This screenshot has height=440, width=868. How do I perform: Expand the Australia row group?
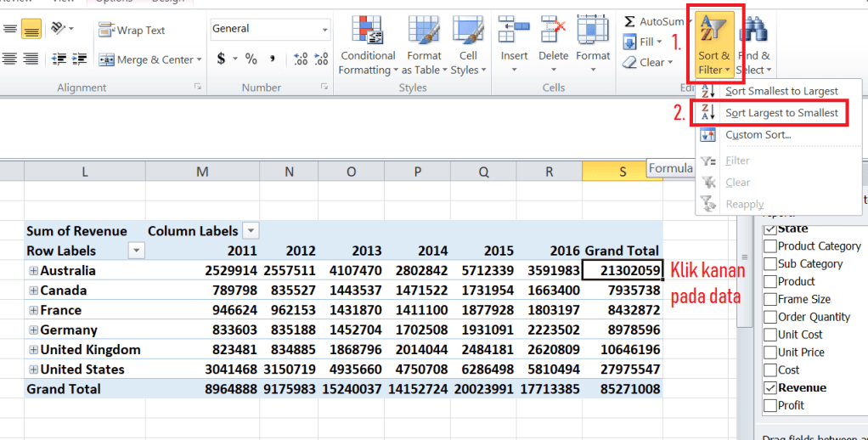[x=34, y=271]
